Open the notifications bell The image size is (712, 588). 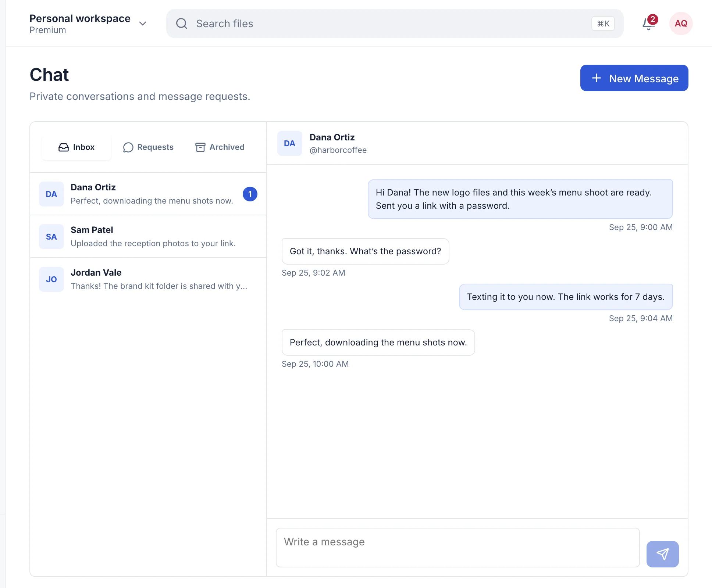(x=649, y=24)
